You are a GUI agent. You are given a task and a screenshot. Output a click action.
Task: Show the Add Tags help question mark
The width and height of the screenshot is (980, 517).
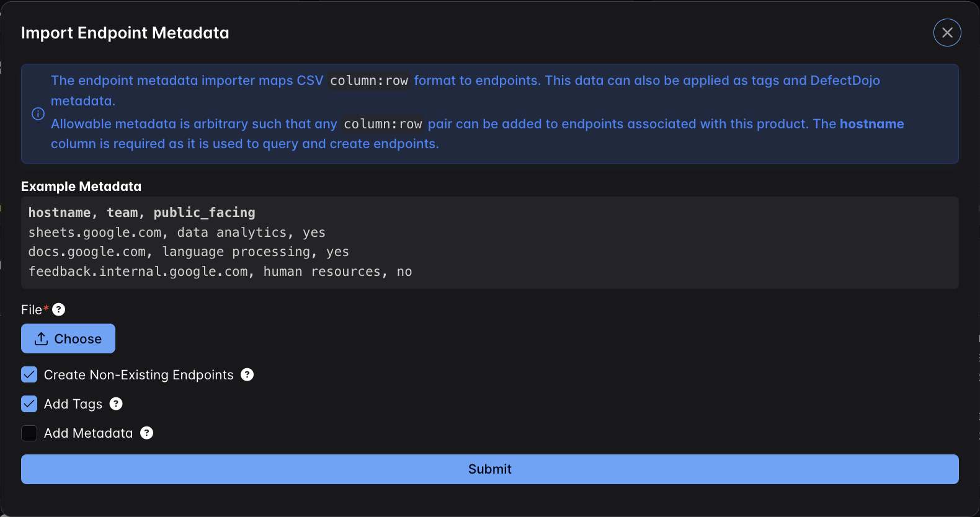coord(116,404)
